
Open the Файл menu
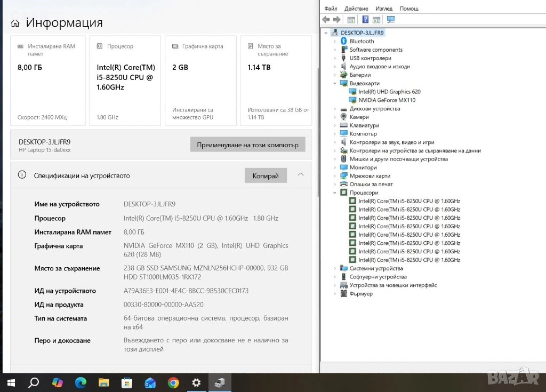(331, 9)
